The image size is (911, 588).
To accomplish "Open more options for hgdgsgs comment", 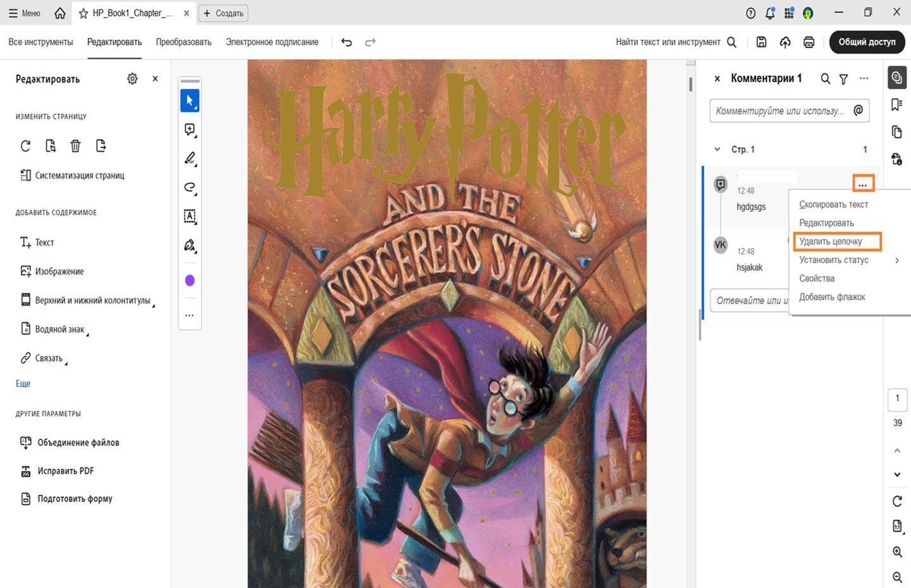I will click(x=863, y=184).
